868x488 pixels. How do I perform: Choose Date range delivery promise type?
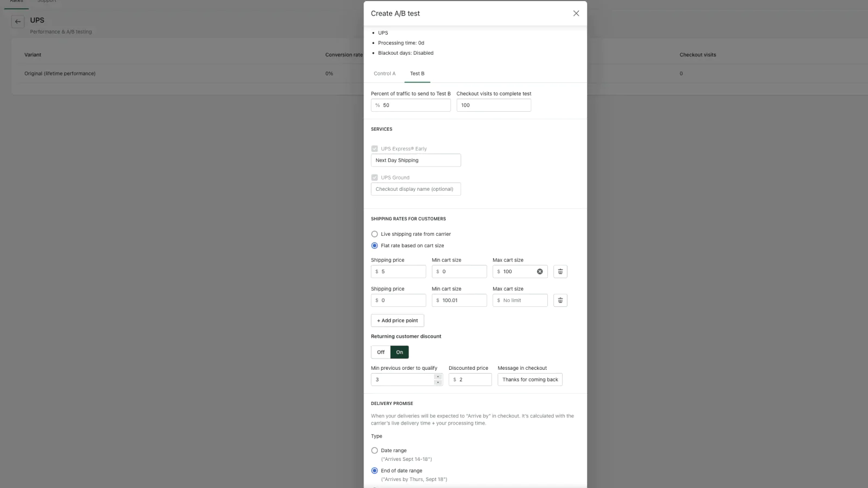[374, 451]
